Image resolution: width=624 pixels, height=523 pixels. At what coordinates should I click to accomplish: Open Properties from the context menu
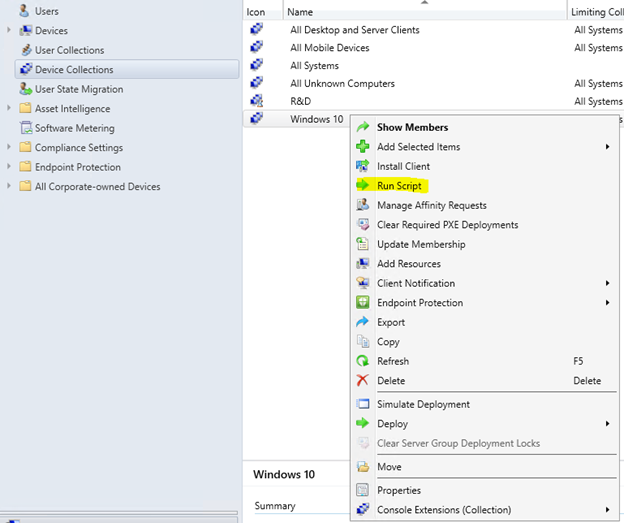click(484, 490)
